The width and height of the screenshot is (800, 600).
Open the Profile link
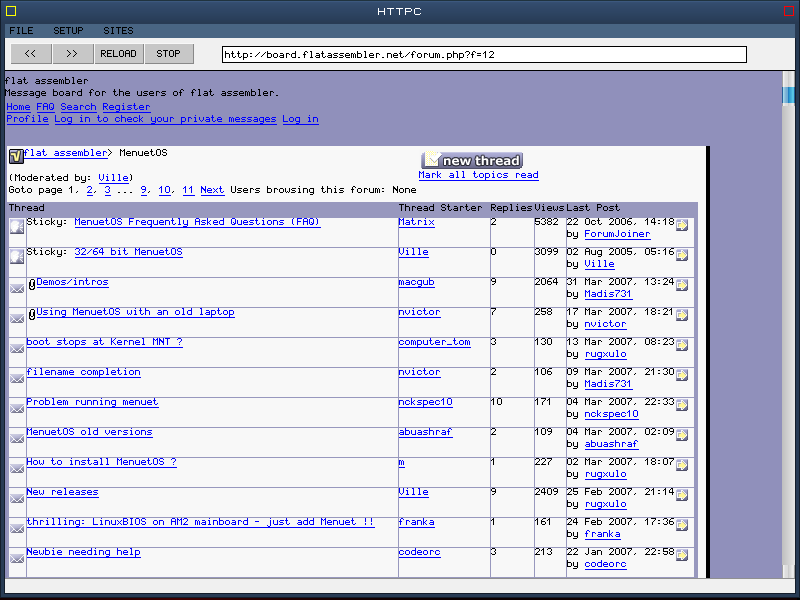point(28,119)
